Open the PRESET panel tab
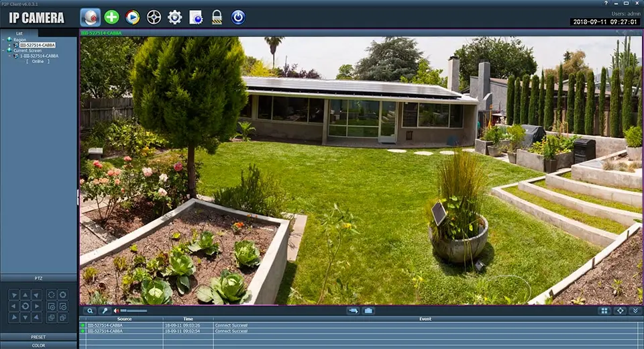Image resolution: width=644 pixels, height=349 pixels. tap(38, 337)
